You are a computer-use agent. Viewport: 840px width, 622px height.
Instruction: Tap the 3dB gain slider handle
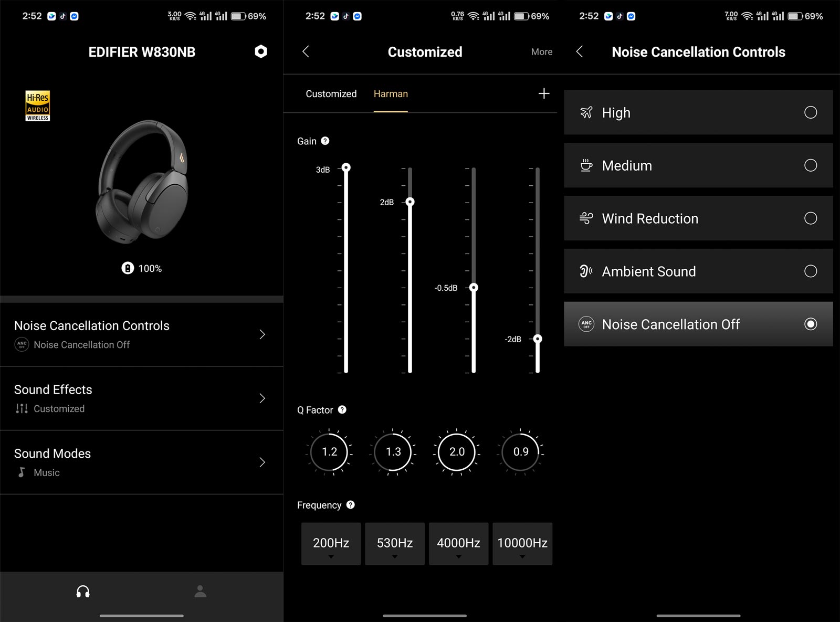pos(346,167)
